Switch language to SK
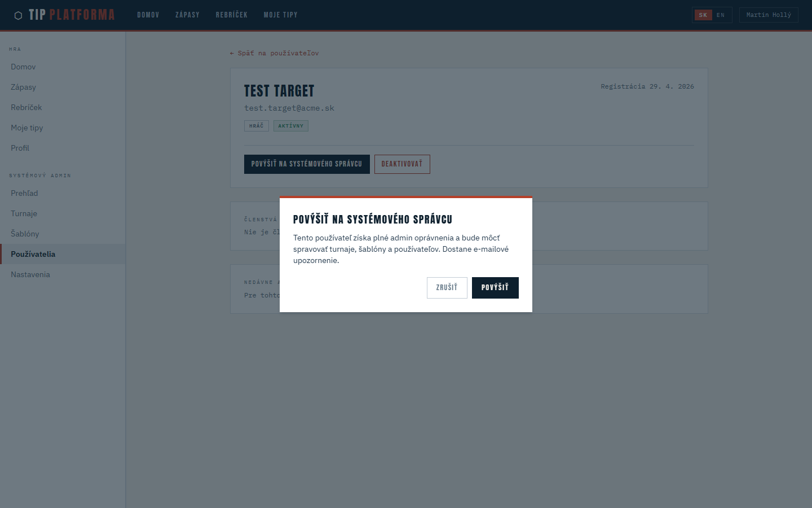Image resolution: width=812 pixels, height=508 pixels. point(703,15)
